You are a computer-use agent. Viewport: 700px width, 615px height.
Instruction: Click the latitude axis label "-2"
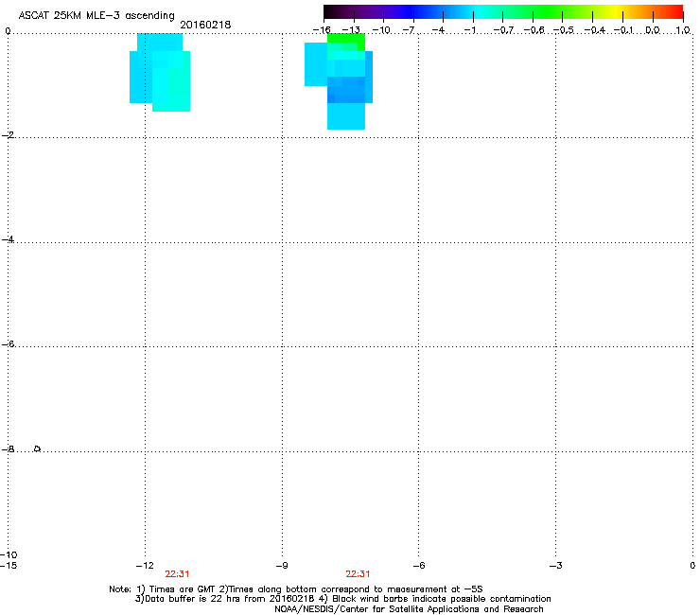point(8,135)
